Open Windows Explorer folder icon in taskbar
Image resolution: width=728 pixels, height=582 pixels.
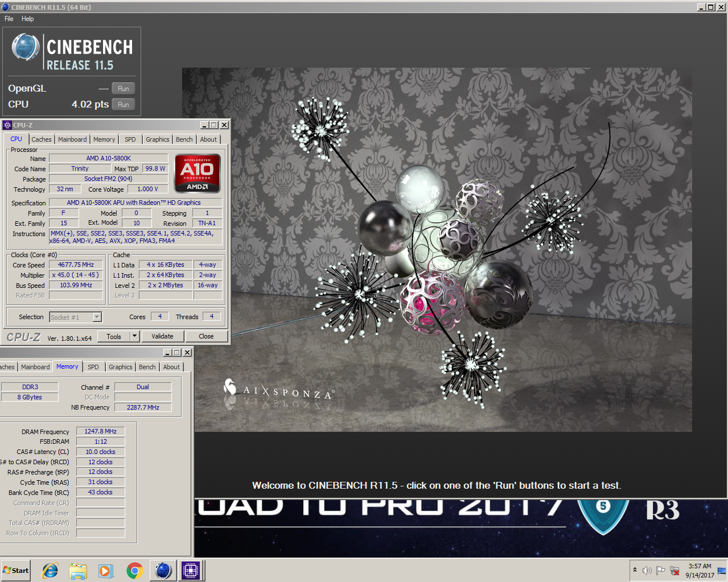(78, 570)
